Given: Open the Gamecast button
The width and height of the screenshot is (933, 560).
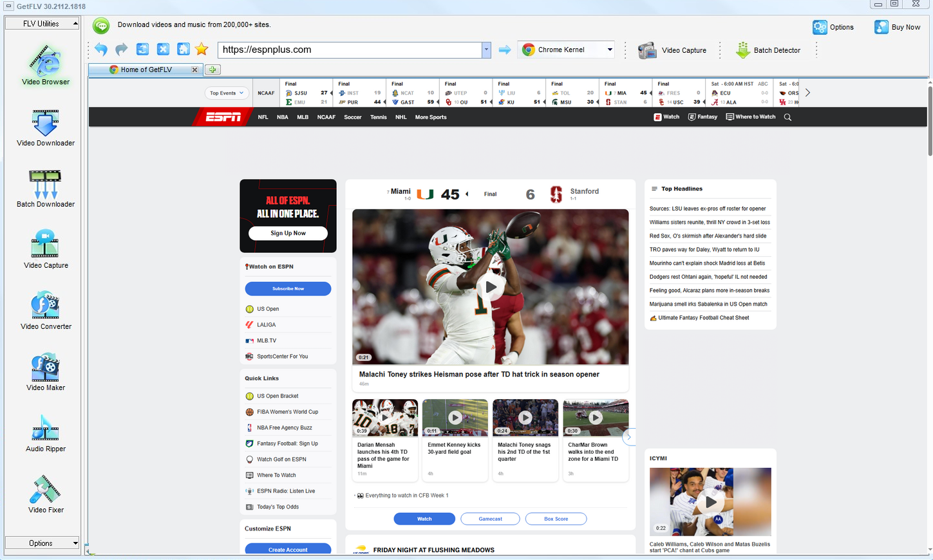Looking at the screenshot, I should click(490, 519).
